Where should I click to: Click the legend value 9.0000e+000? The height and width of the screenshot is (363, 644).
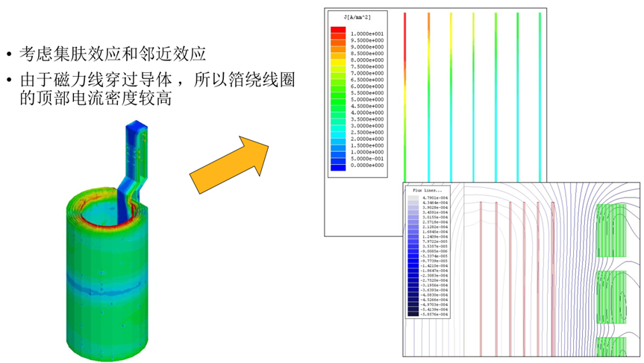367,47
